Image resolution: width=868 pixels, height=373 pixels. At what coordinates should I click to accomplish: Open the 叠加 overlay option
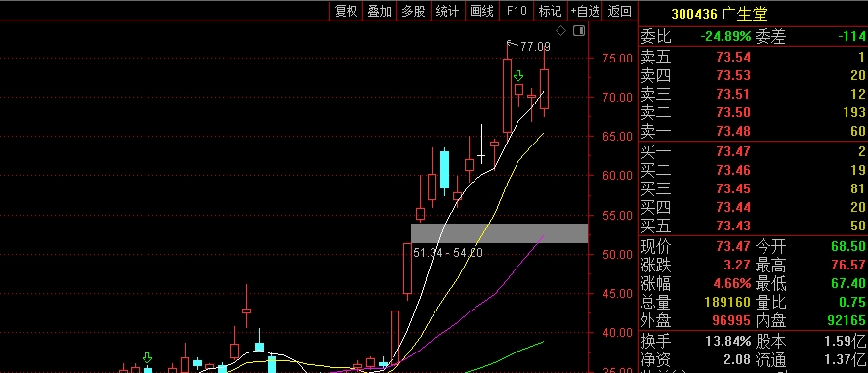pyautogui.click(x=380, y=11)
